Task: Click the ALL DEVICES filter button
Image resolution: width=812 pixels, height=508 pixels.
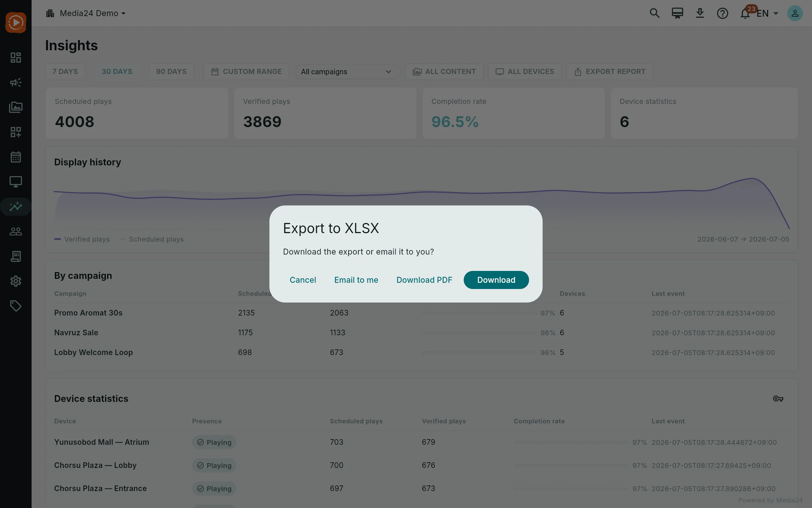Action: [525, 72]
